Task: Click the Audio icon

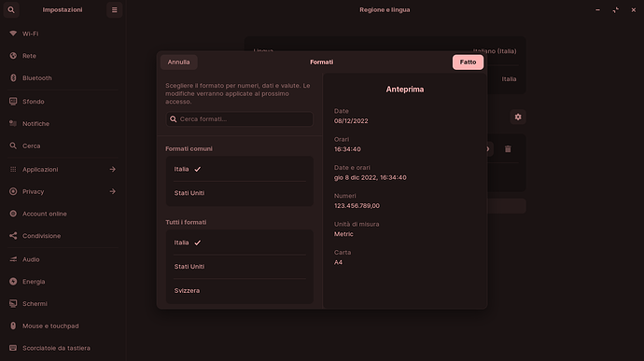Action: (x=13, y=259)
